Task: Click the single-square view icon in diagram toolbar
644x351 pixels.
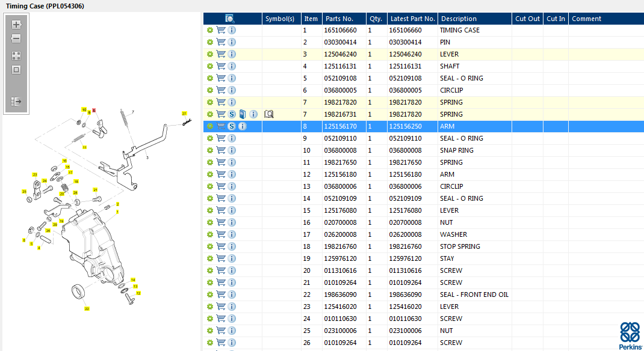Action: [x=16, y=70]
